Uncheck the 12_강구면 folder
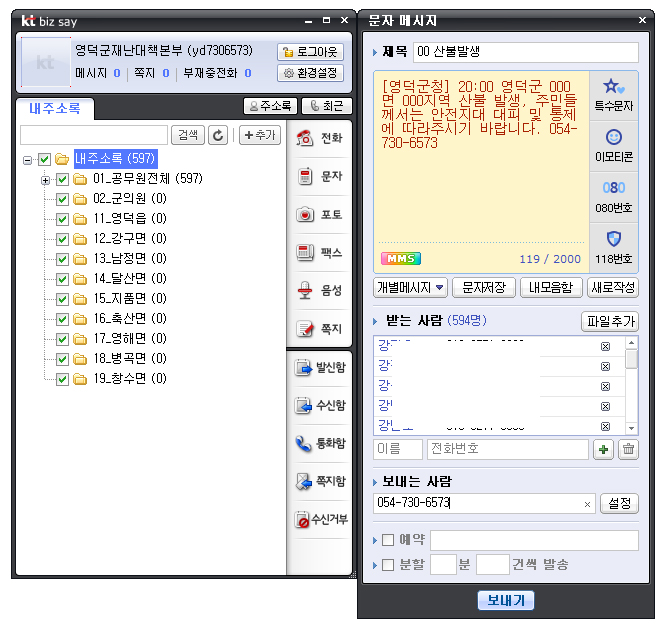Image resolution: width=666 pixels, height=629 pixels. (x=62, y=239)
